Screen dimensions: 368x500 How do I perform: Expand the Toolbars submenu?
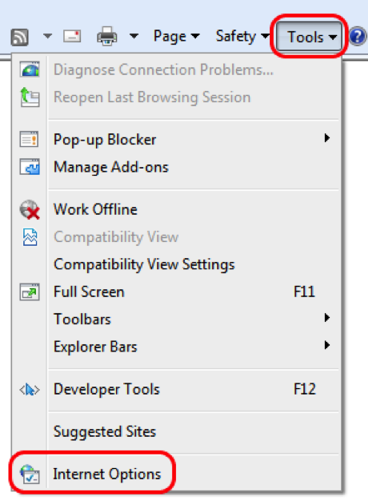(x=194, y=319)
